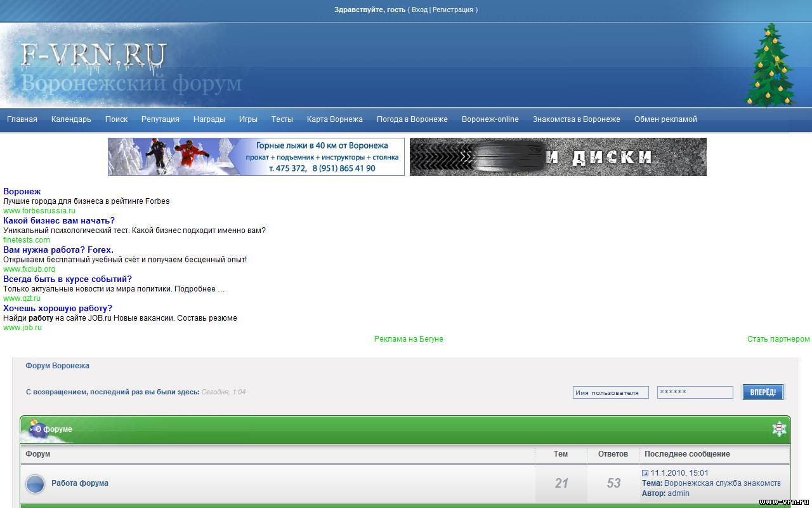Select Игры in the top menu
812x508 pixels.
[x=248, y=119]
